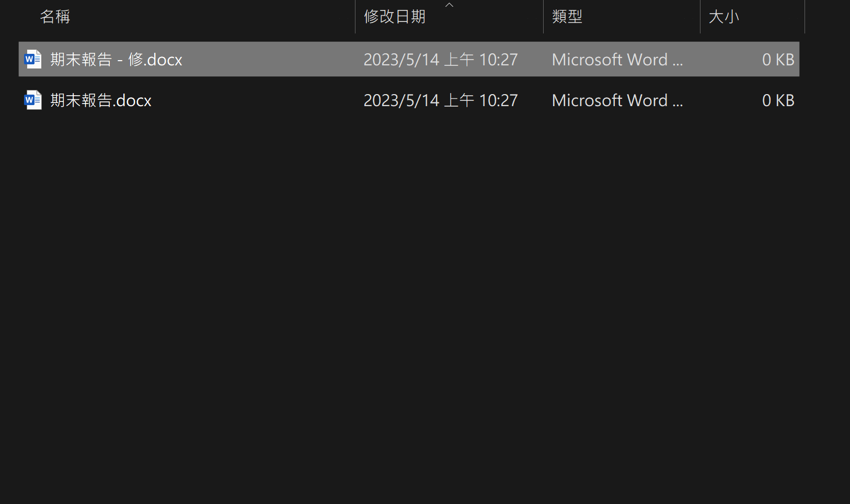Screen dimensions: 850x504
Task: Click the modified date of 期末報告 - 修.docx
Action: click(441, 60)
